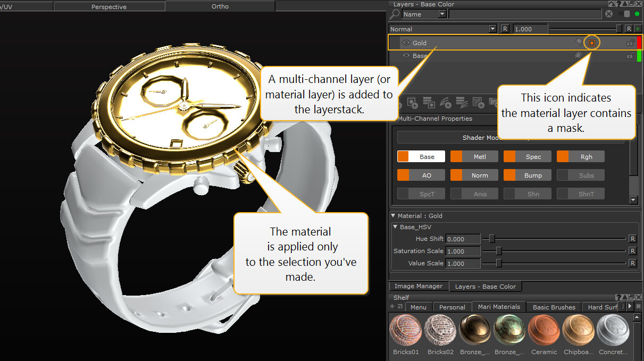Open the Normal blend mode dropdown

(492, 29)
